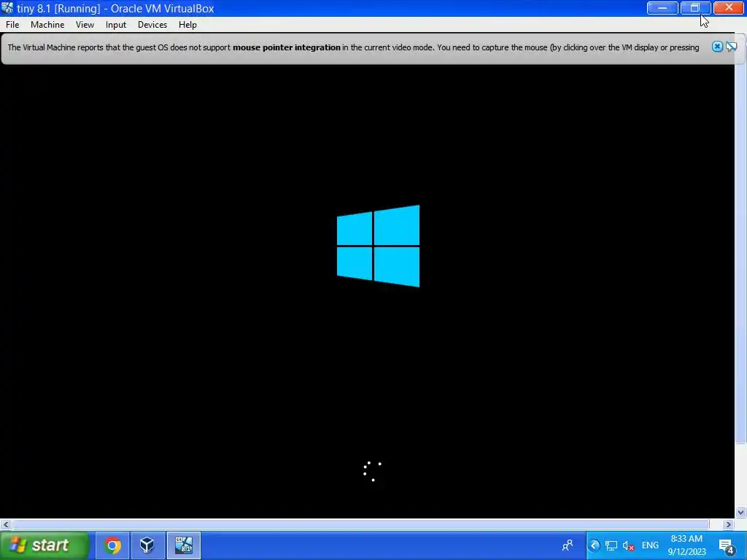Open the Machine menu
The image size is (747, 560).
47,25
